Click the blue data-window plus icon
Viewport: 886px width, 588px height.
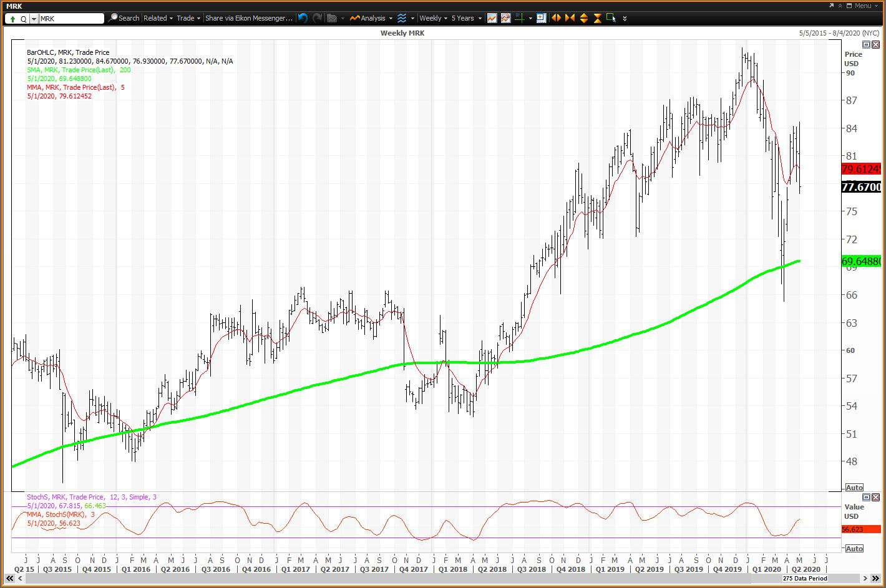[541, 18]
